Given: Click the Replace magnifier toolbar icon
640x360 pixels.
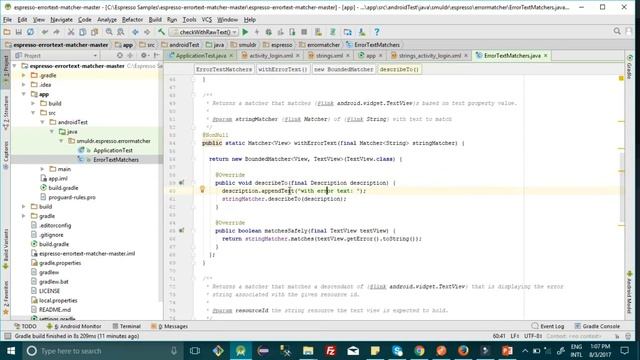Looking at the screenshot, I should 121,32.
